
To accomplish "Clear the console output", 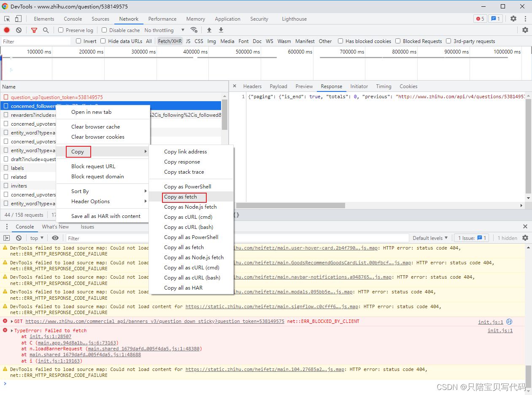I will point(19,238).
